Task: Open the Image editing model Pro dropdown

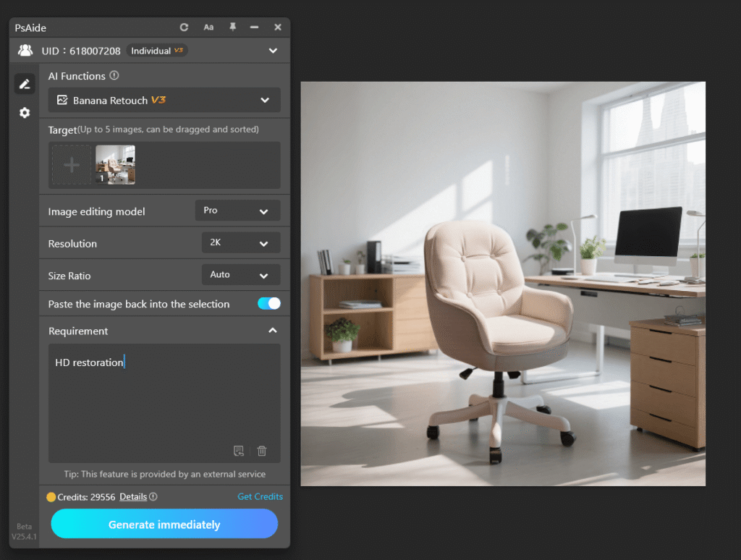Action: pos(237,211)
